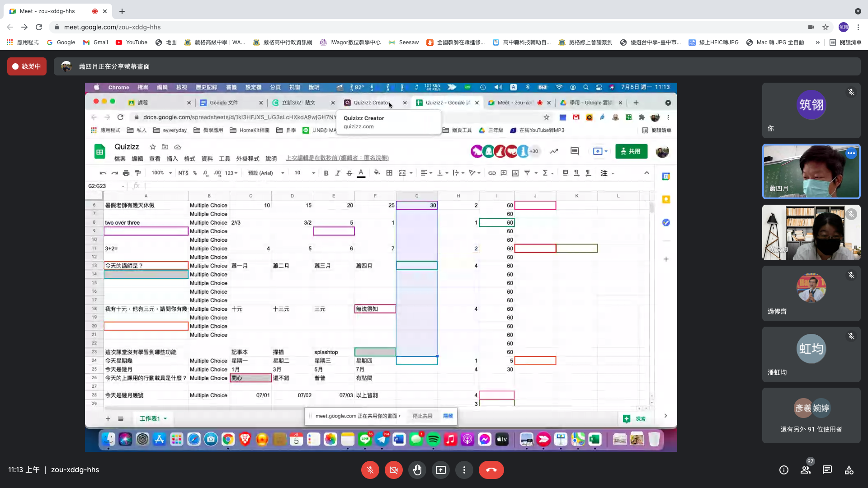
Task: Select the Meet - zou-xddg-hhs browser tab
Action: click(47, 11)
